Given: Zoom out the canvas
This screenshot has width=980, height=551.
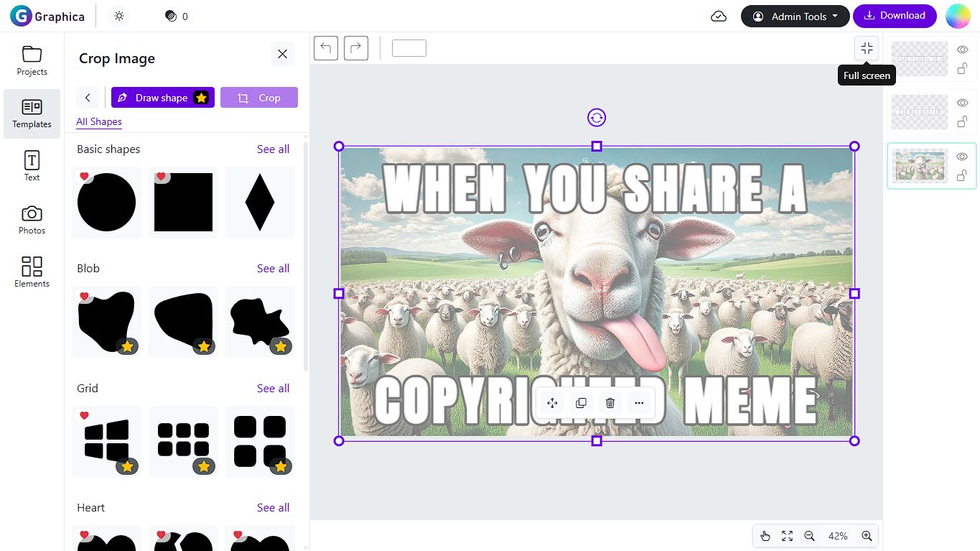Looking at the screenshot, I should (809, 536).
